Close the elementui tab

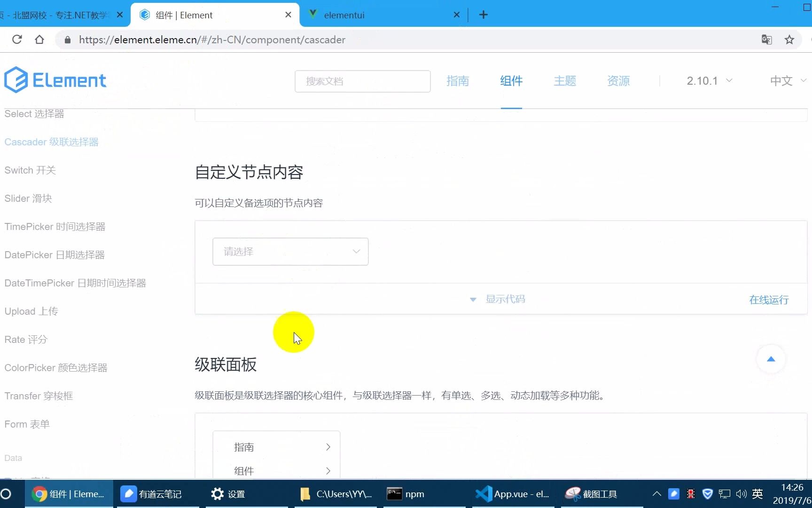pos(456,15)
